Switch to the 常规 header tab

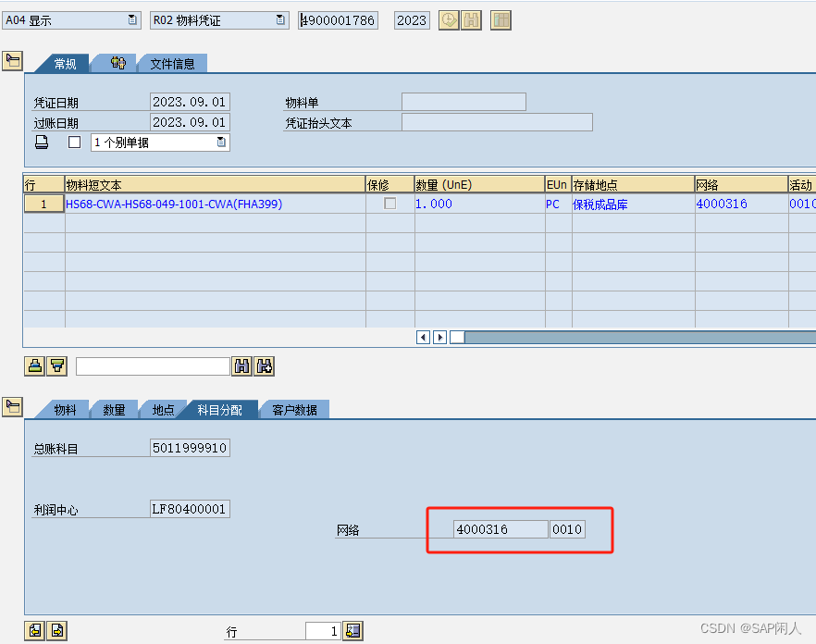tap(66, 64)
